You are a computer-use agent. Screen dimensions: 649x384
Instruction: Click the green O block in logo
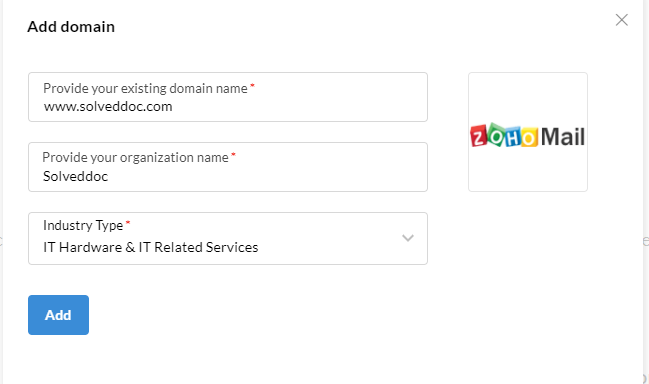496,134
